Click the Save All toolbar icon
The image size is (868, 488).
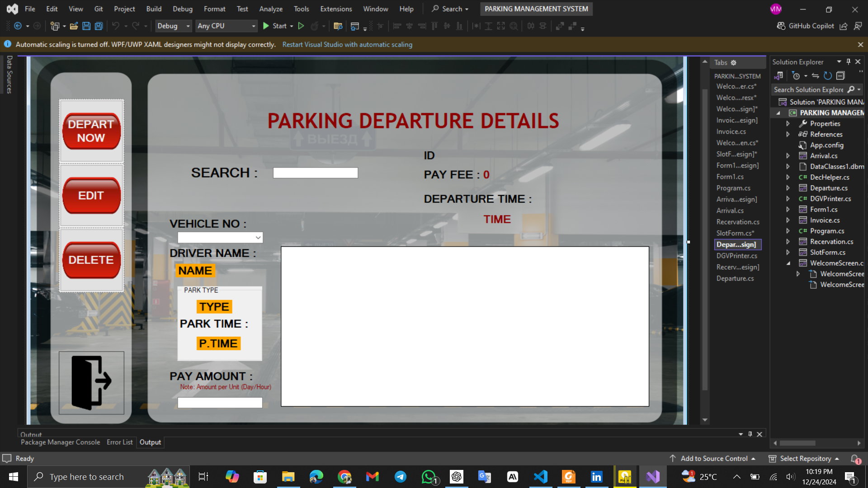click(99, 26)
